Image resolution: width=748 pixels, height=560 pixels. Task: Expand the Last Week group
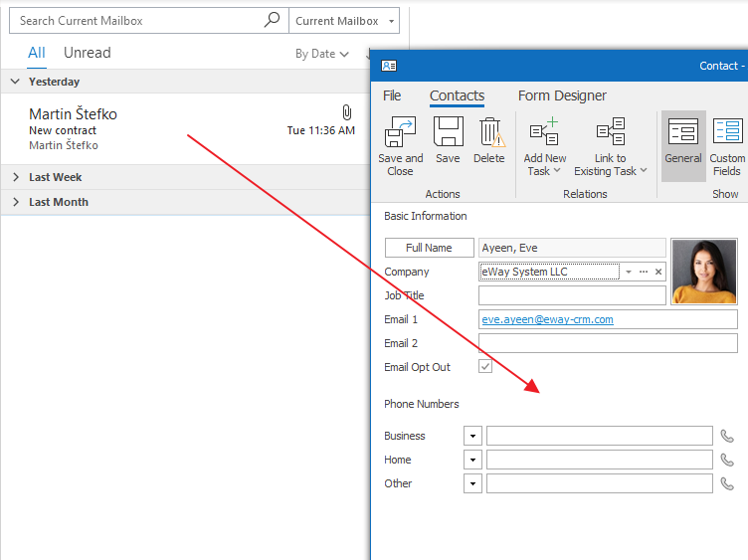16,177
